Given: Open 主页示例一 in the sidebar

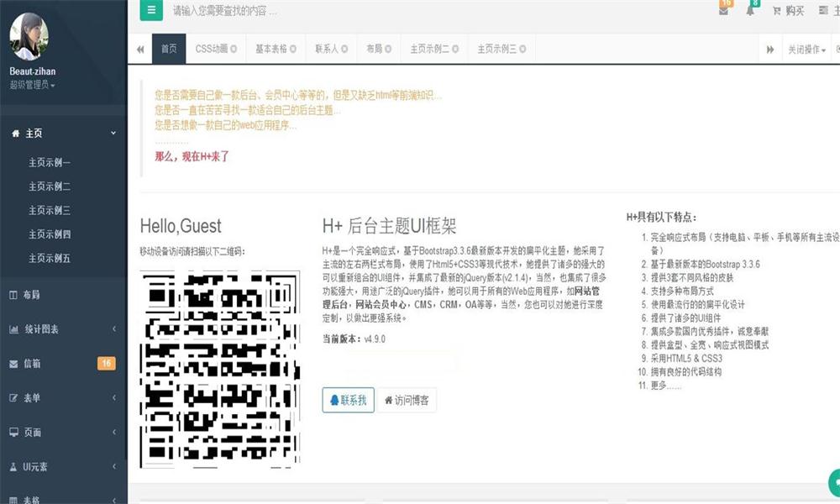Looking at the screenshot, I should pos(50,162).
